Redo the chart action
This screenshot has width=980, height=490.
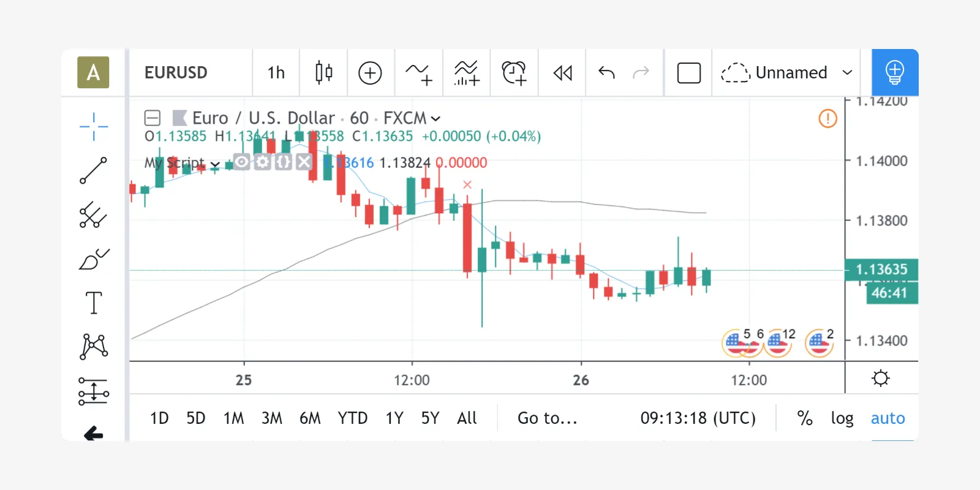641,72
